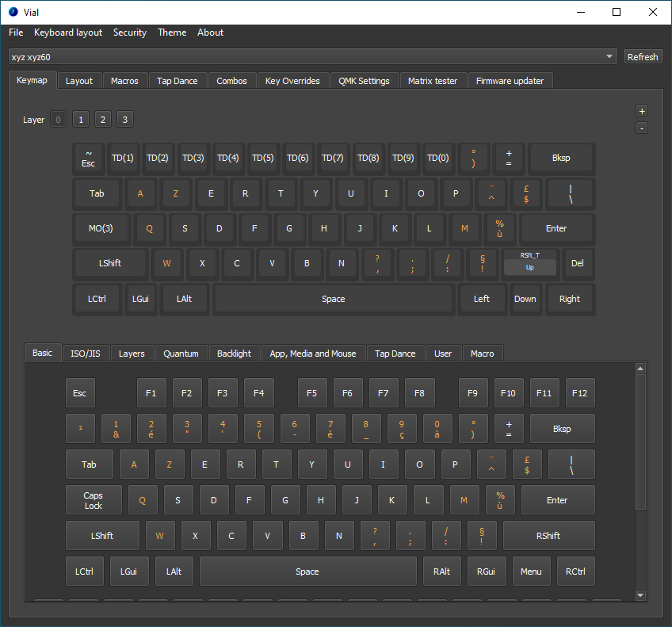The height and width of the screenshot is (627, 672).
Task: Pick the Menu keycode in palette
Action: pos(531,572)
